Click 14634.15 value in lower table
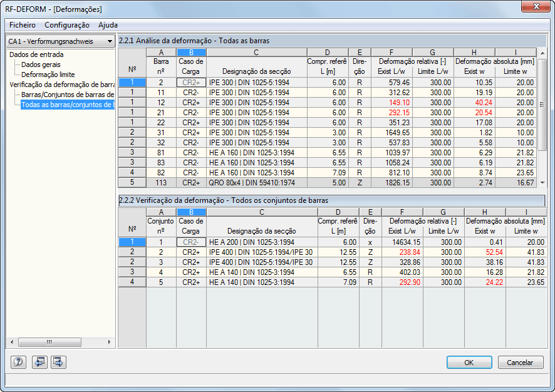Screen dimensions: 555x392 tap(402, 242)
